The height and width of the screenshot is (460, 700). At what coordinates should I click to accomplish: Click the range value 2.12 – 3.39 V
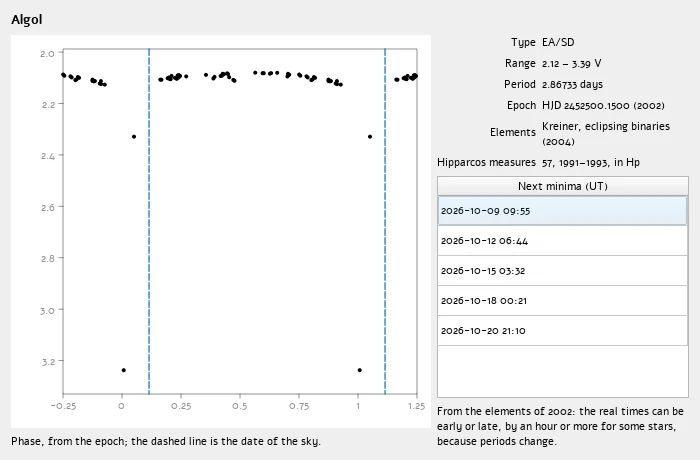click(x=571, y=63)
